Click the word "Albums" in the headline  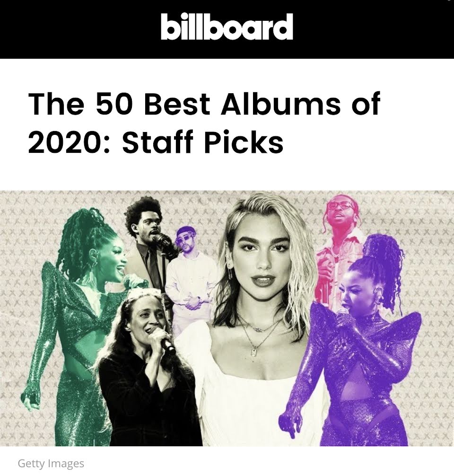click(x=281, y=104)
